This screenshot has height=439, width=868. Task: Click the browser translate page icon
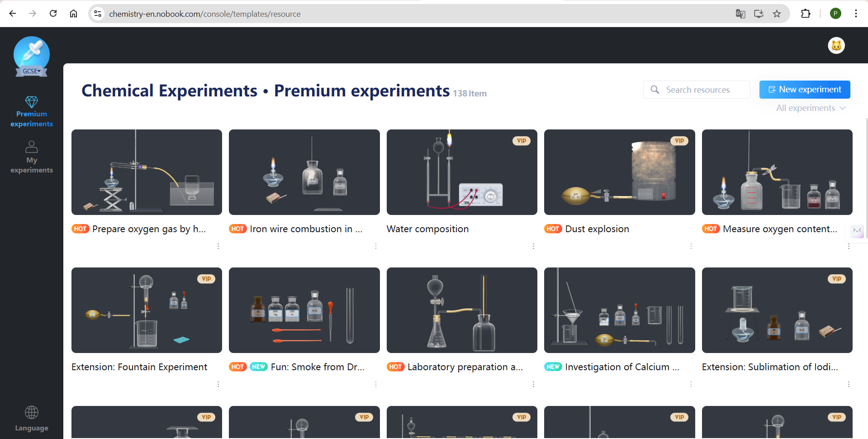coord(740,14)
